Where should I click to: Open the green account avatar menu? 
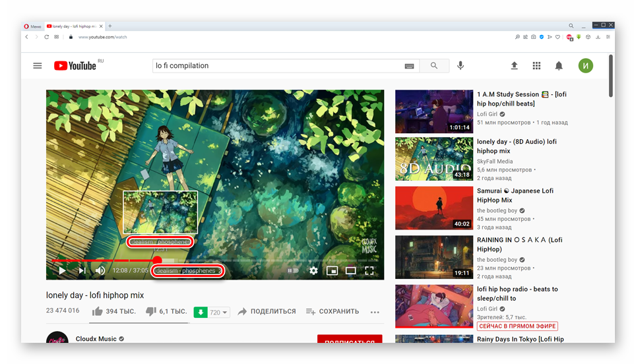585,66
